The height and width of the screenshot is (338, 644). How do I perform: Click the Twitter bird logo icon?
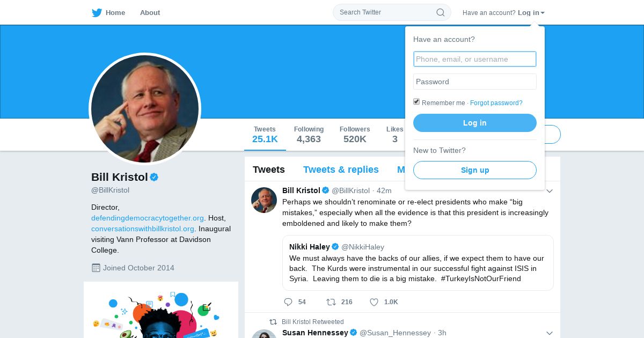point(97,13)
